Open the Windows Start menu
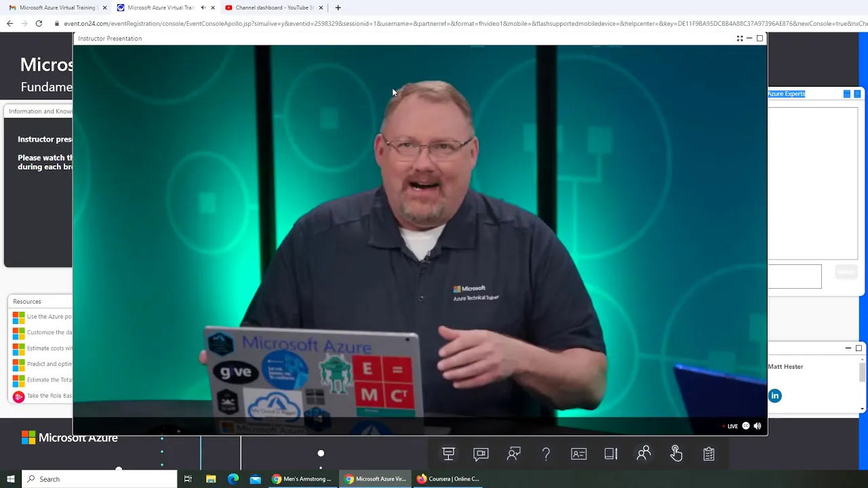The image size is (868, 488). coord(11,479)
